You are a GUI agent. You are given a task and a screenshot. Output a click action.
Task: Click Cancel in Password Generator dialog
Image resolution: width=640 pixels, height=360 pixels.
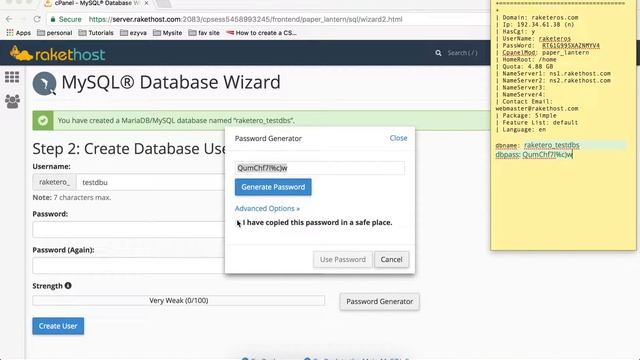391,260
